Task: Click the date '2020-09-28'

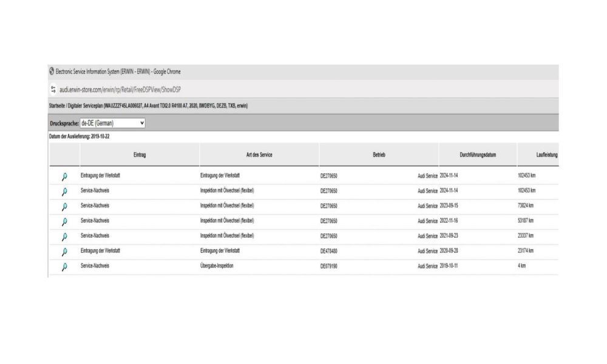Action: tap(449, 251)
